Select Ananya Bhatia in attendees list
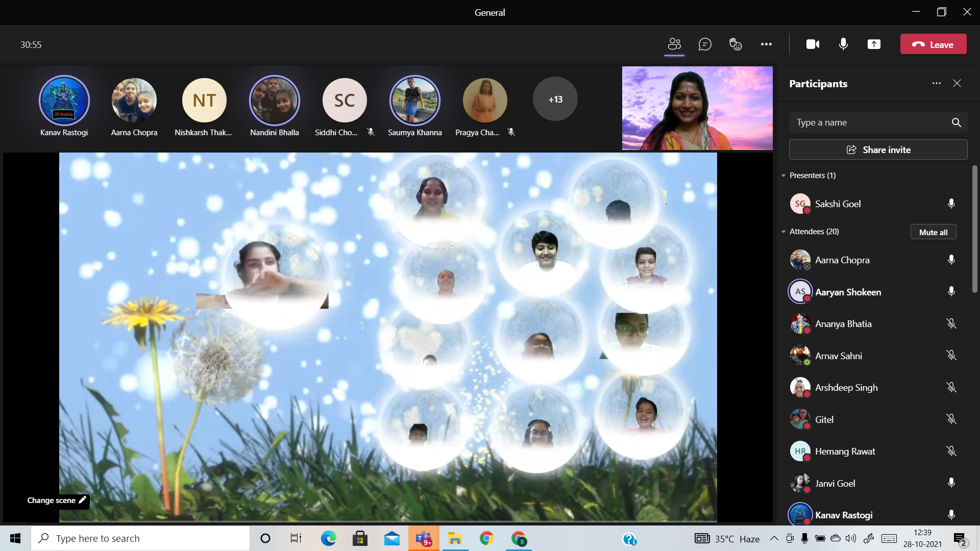The width and height of the screenshot is (980, 551). pyautogui.click(x=843, y=324)
